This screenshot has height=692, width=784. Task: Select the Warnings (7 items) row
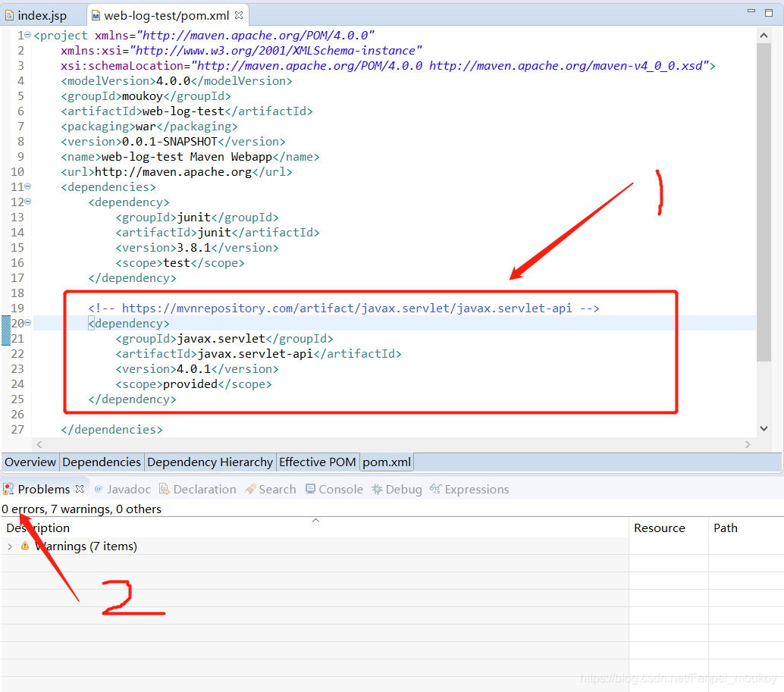[315, 546]
